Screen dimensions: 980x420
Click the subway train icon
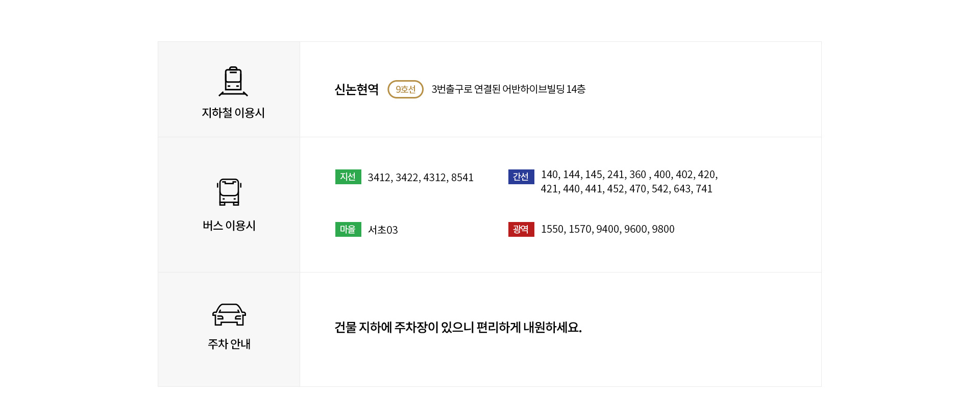click(x=233, y=81)
